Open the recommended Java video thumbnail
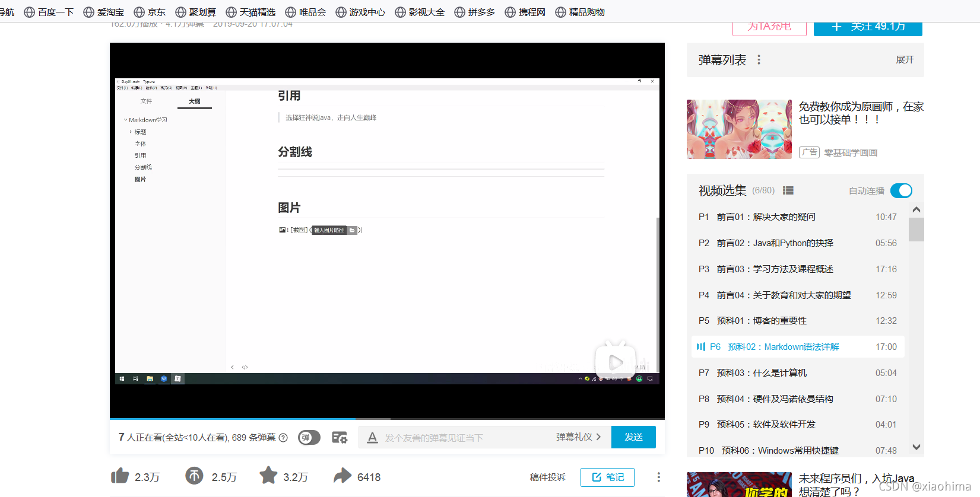 pos(739,485)
